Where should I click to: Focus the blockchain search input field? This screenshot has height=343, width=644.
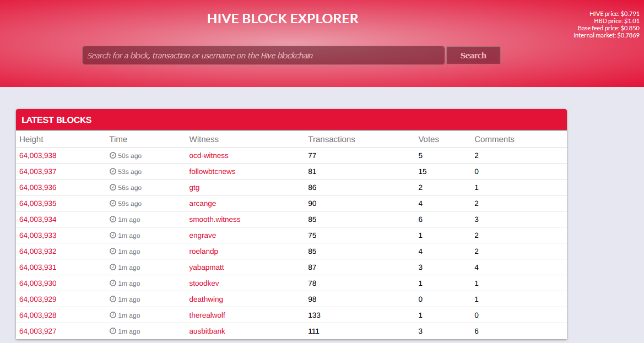(x=263, y=56)
